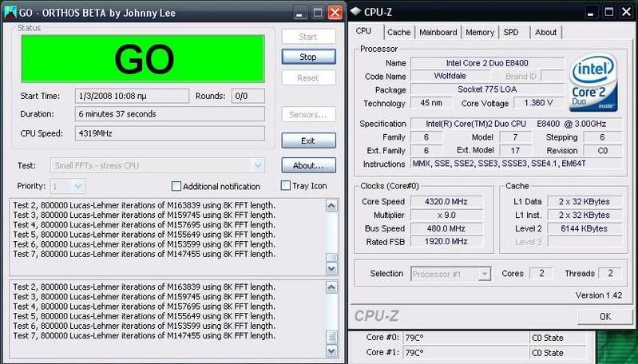The width and height of the screenshot is (638, 364).
Task: Click the Core #0 temperature 79C
Action: coord(465,338)
